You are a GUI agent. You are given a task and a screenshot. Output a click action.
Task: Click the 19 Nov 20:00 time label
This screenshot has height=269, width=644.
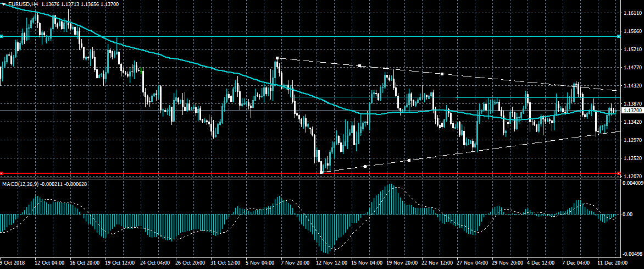(401, 262)
